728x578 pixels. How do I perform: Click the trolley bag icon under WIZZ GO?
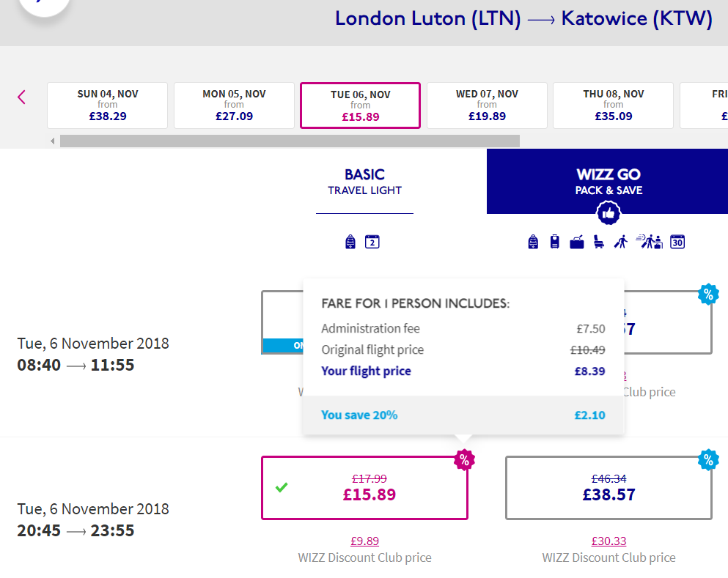(x=555, y=242)
